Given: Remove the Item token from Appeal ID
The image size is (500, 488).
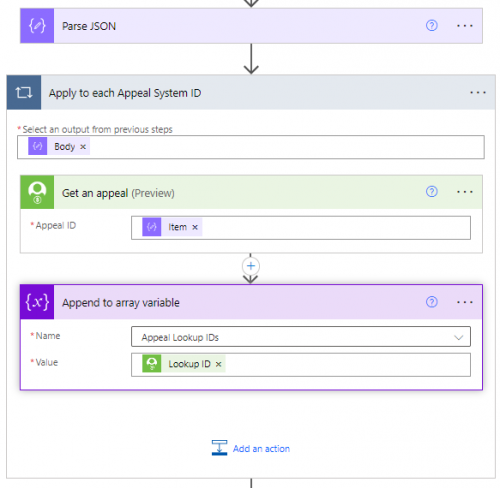Looking at the screenshot, I should pos(195,227).
